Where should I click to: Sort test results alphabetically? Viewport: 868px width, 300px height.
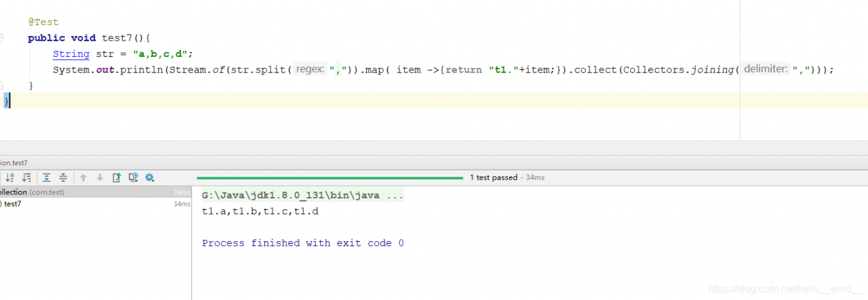[10, 177]
